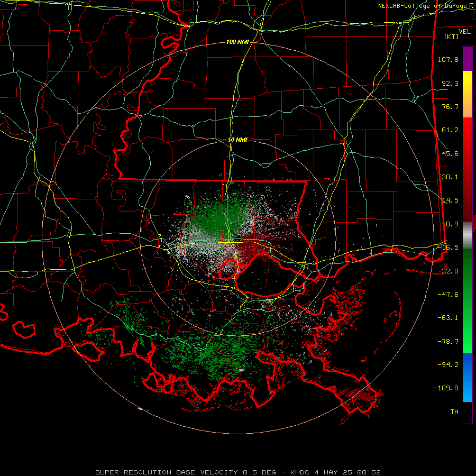This screenshot has height=476, width=476.
Task: Click the 100 NMI range ring label
Action: 237,42
